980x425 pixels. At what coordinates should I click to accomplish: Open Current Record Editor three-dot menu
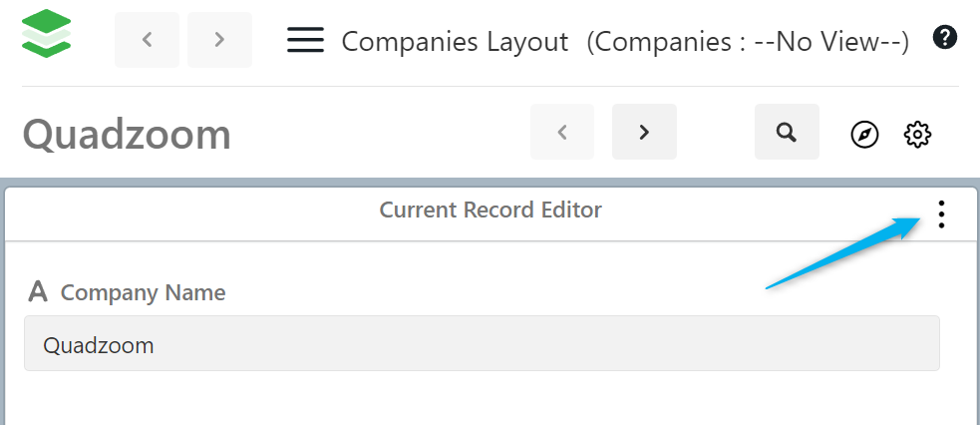(941, 213)
